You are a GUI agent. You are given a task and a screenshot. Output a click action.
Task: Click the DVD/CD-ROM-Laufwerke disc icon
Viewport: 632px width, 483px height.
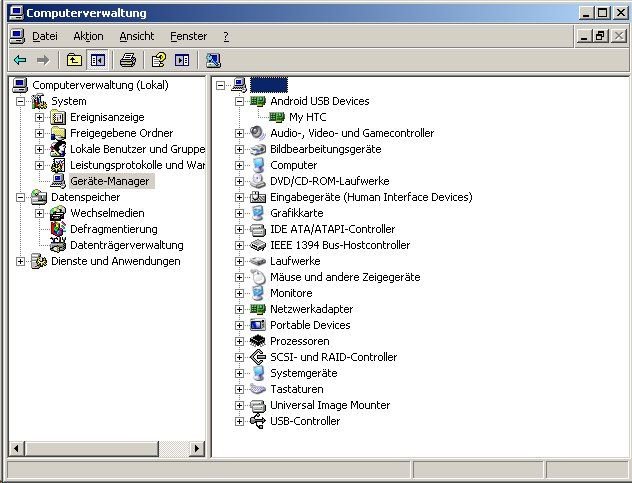(x=258, y=181)
